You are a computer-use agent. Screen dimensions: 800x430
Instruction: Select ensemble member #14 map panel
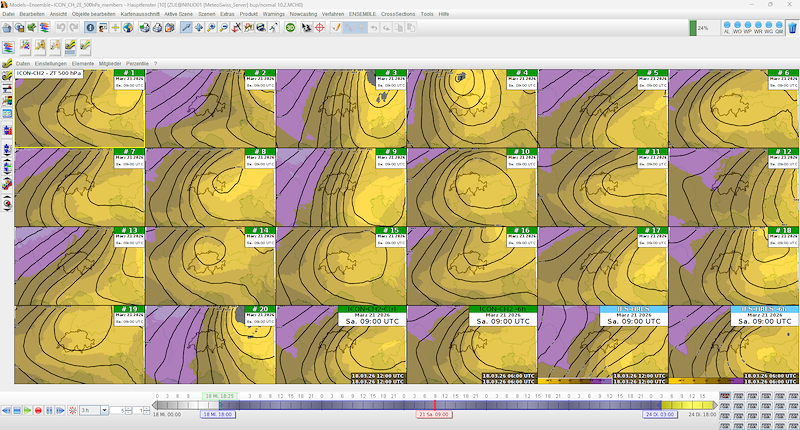(x=210, y=265)
